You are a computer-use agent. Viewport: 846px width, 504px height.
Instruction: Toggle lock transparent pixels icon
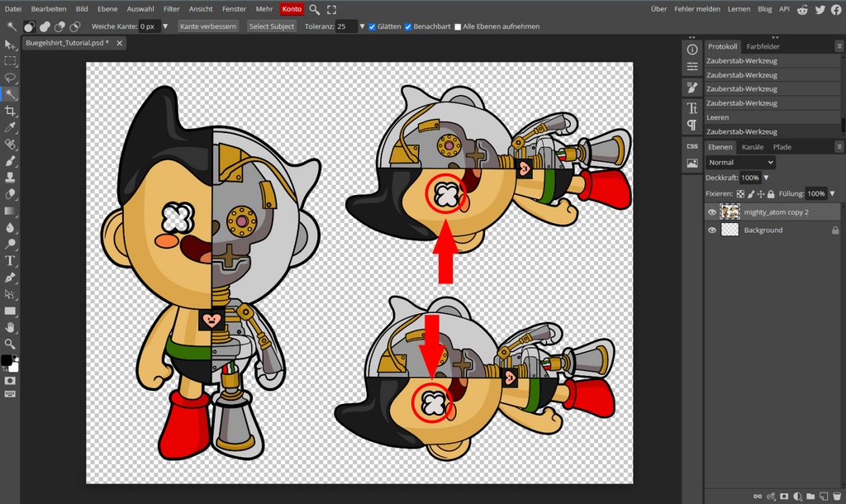[x=740, y=193]
